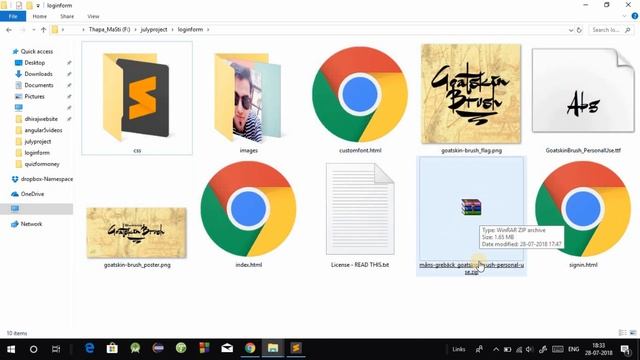Open the Windows Start menu

(x=11, y=349)
